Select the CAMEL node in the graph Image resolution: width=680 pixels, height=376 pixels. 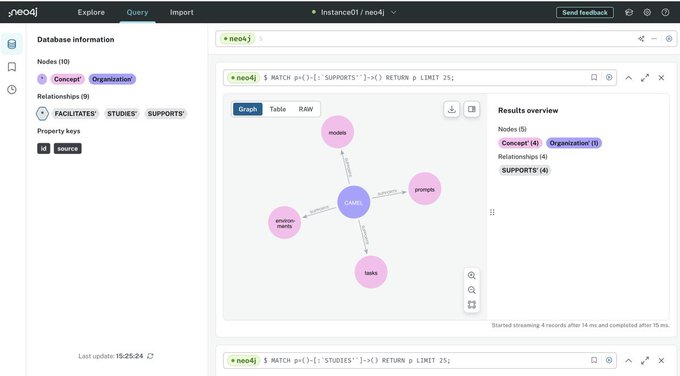pos(353,203)
